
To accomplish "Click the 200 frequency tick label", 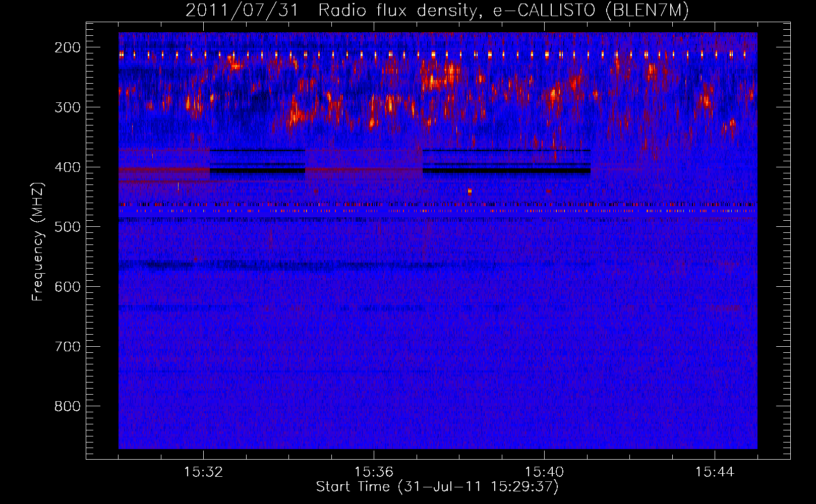I will point(68,47).
